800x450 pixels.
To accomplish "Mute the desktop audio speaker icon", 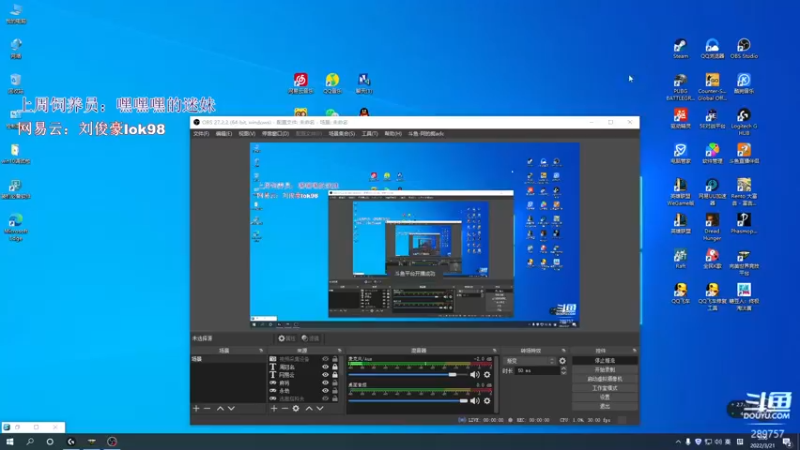I will pyautogui.click(x=474, y=401).
